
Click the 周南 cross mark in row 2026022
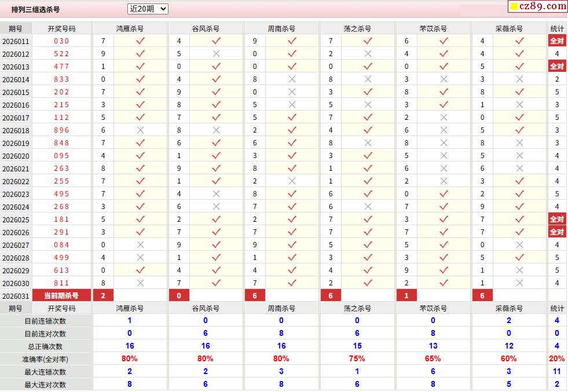click(x=292, y=181)
